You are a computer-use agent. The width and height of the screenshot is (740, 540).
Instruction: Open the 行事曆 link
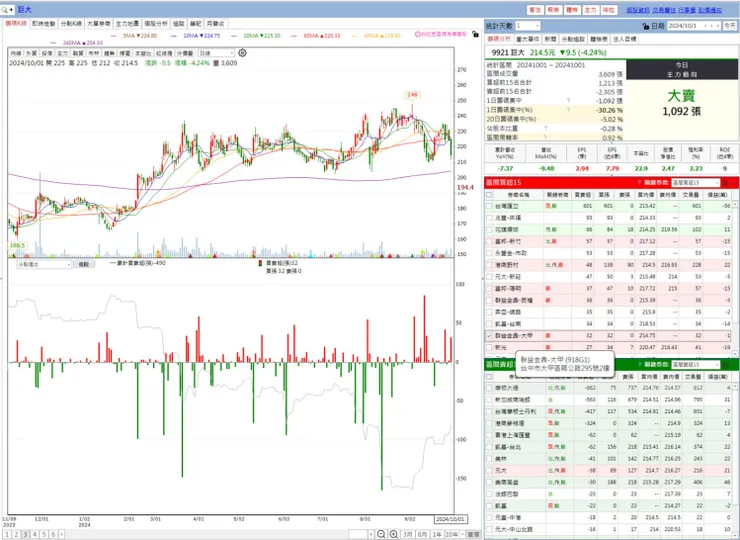687,10
